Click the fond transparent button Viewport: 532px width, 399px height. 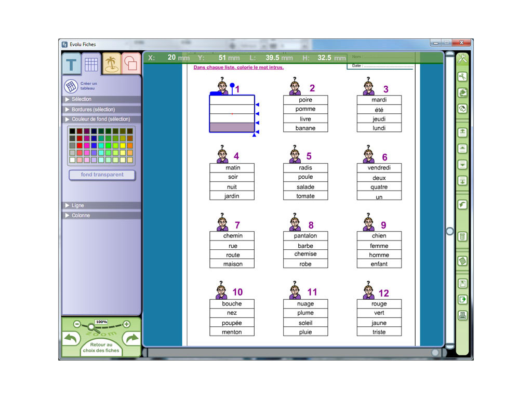[x=102, y=175]
